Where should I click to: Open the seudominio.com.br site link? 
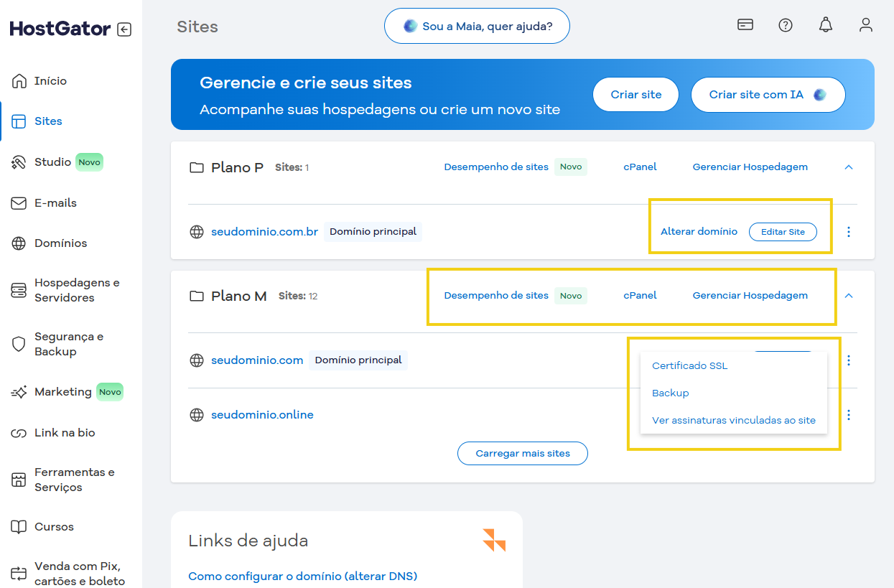coord(264,232)
